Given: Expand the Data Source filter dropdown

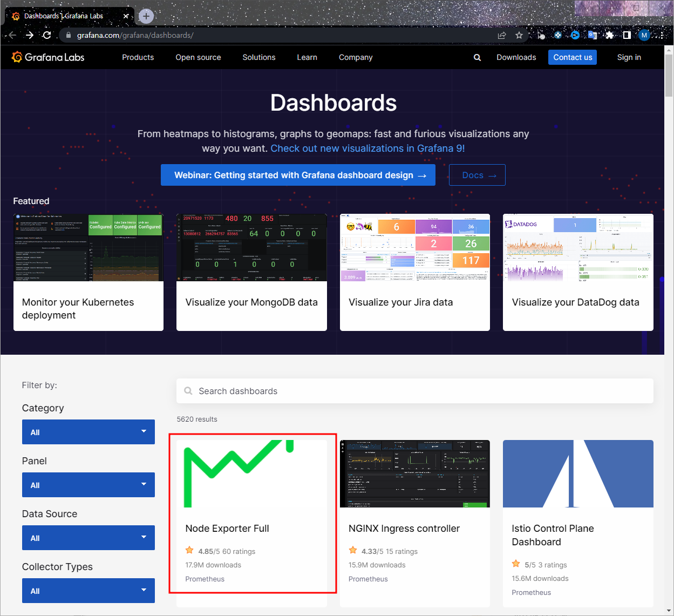Looking at the screenshot, I should tap(88, 538).
